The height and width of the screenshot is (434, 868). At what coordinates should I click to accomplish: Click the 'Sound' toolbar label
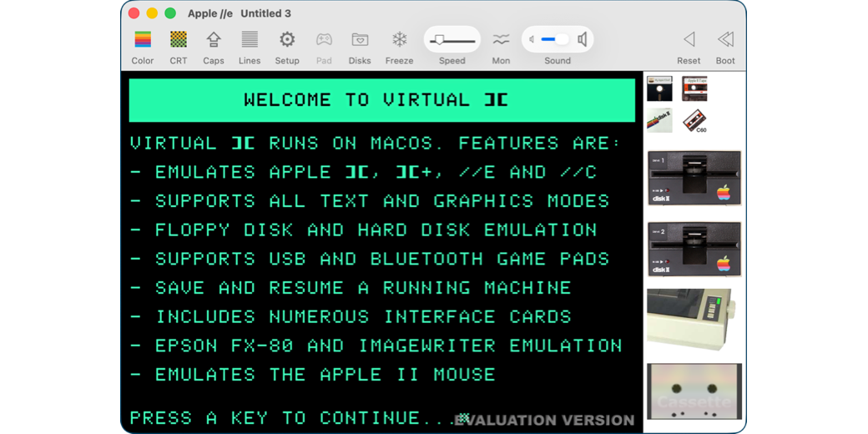coord(557,61)
